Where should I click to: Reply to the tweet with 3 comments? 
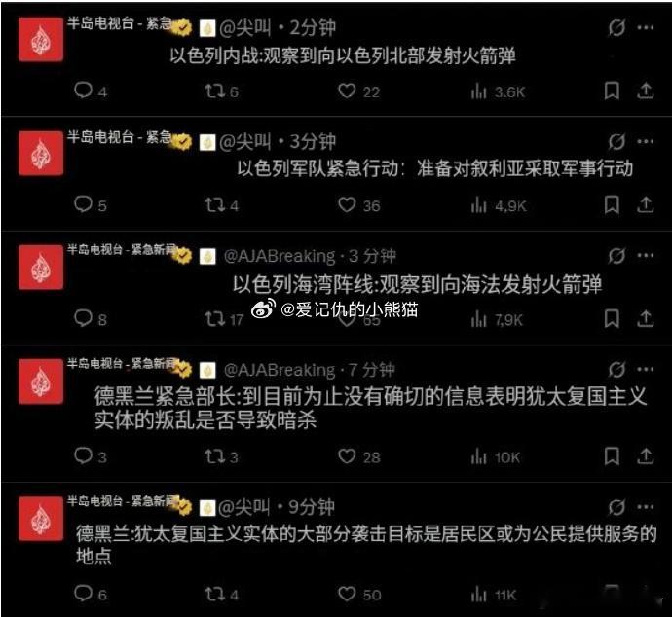coord(83,455)
